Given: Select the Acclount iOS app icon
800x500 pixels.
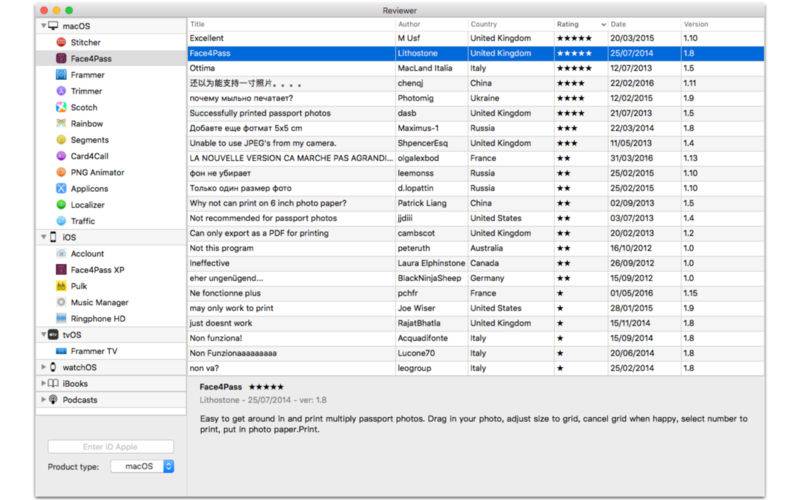Looking at the screenshot, I should pyautogui.click(x=61, y=254).
